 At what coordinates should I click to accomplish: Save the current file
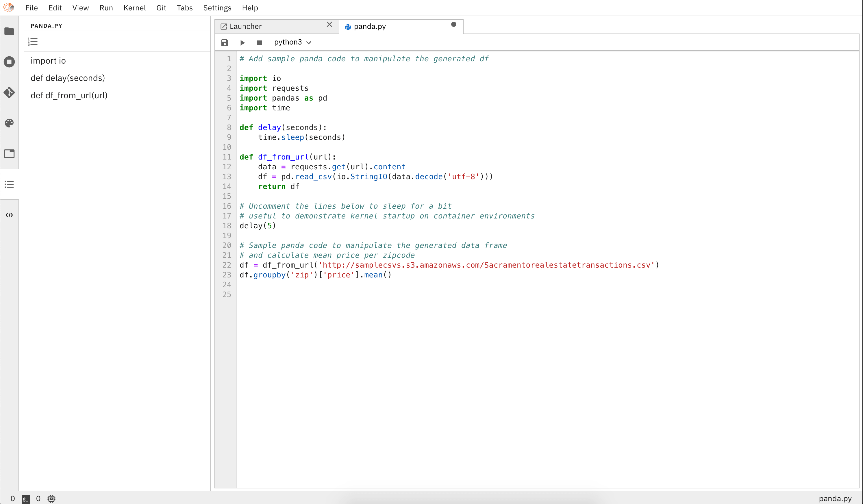pyautogui.click(x=225, y=42)
